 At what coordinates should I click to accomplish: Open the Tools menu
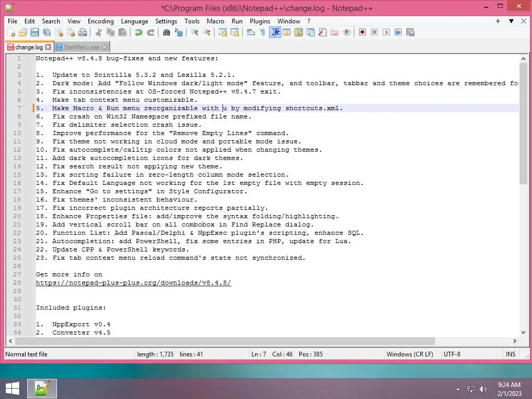click(192, 21)
